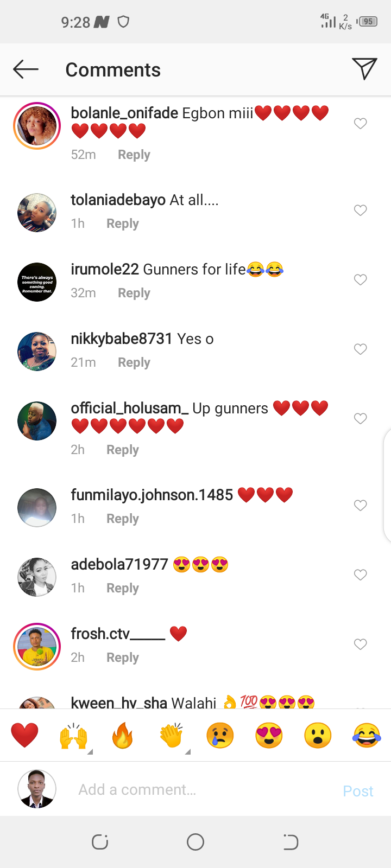Tap the Android home navigation button
The height and width of the screenshot is (868, 391).
click(x=195, y=842)
